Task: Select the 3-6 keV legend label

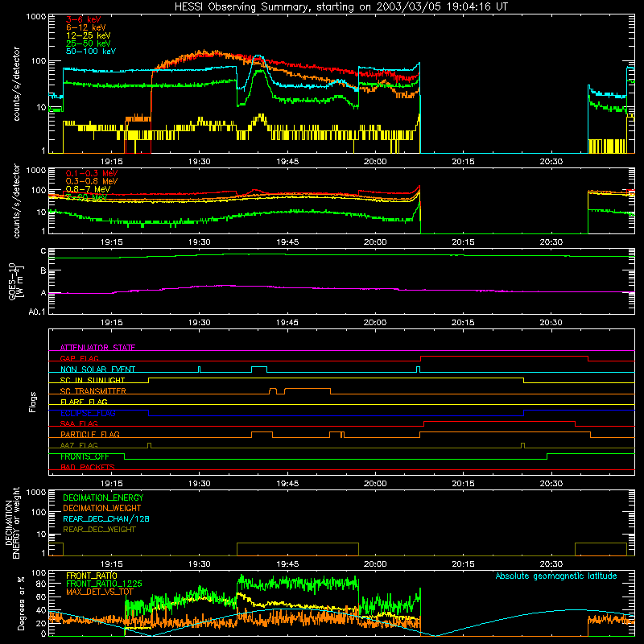Action: 84,19
